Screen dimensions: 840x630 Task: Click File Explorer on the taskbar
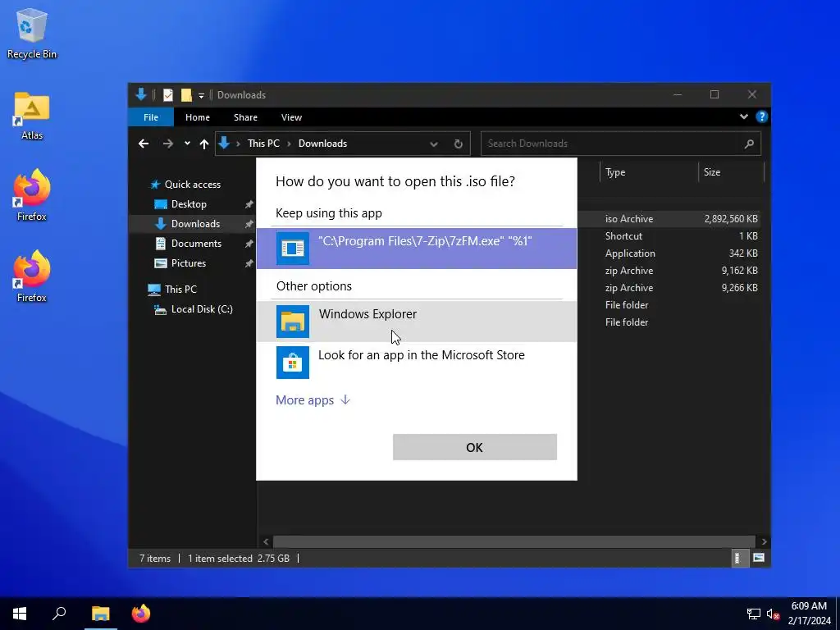[100, 614]
